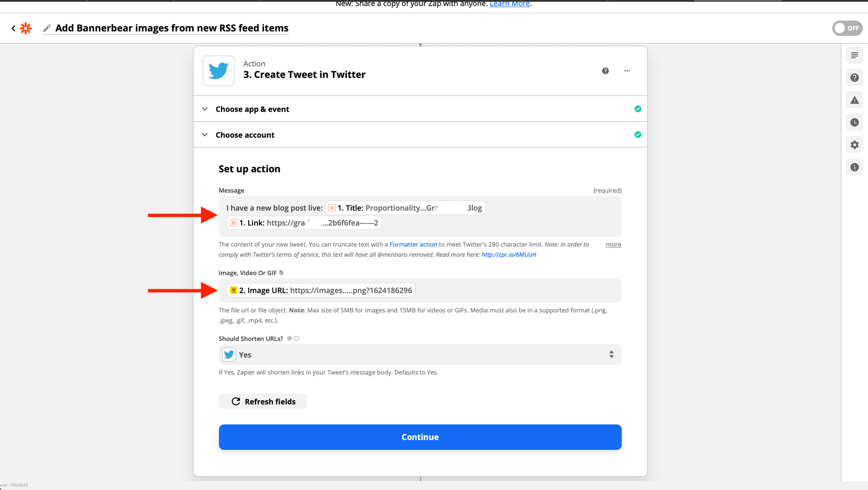Open the Learn More link in top banner

coord(510,4)
